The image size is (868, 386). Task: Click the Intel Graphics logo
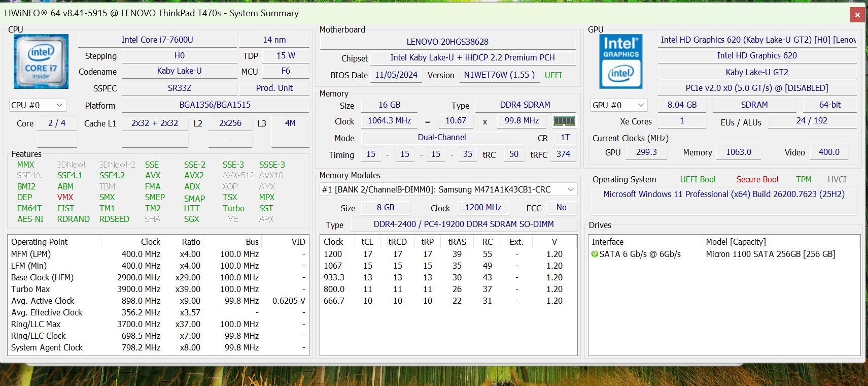pyautogui.click(x=621, y=61)
